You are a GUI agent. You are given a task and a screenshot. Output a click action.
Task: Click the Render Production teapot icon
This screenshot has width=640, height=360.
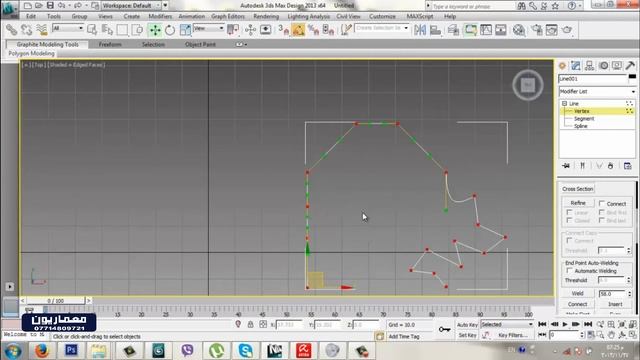(x=567, y=30)
